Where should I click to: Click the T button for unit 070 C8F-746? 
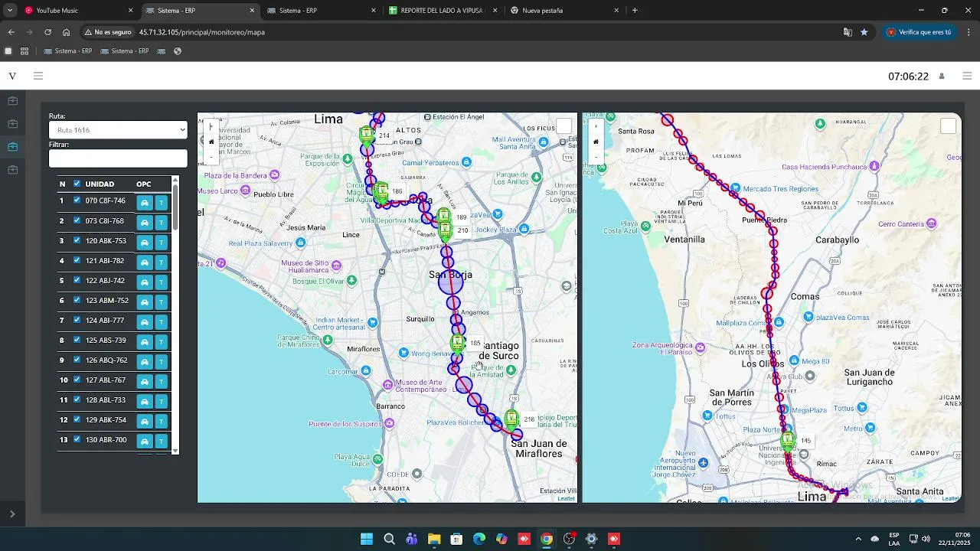click(x=161, y=203)
